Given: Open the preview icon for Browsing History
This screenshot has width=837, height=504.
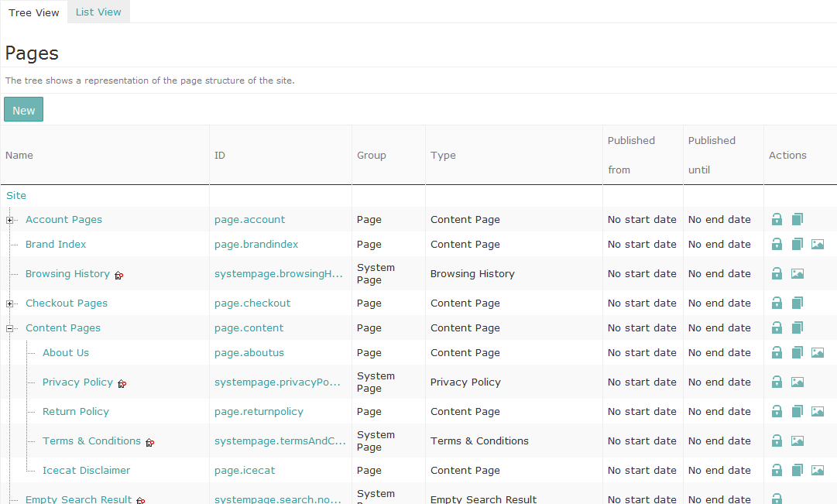Looking at the screenshot, I should coord(798,273).
